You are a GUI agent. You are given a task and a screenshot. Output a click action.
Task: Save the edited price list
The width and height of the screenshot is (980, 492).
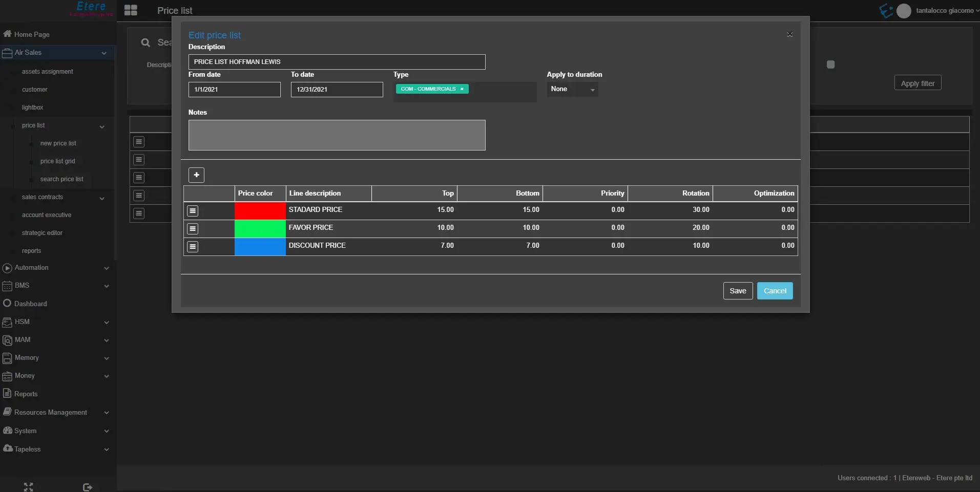[738, 291]
